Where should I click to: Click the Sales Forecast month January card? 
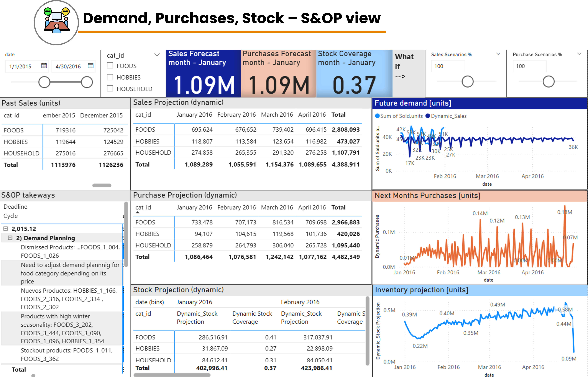tap(203, 74)
